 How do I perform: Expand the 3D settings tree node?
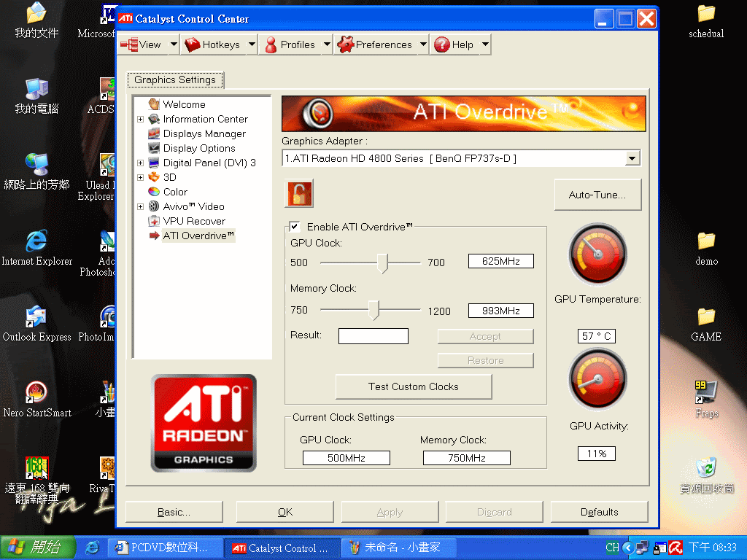pos(140,177)
